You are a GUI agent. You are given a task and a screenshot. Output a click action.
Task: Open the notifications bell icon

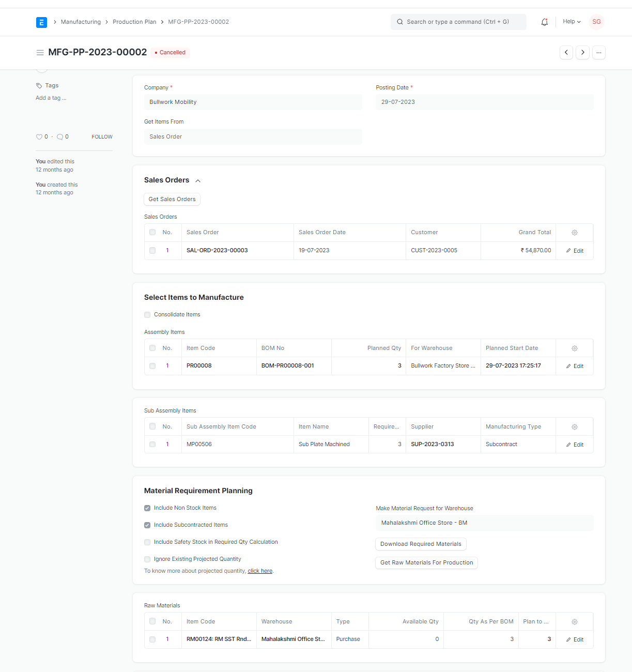pyautogui.click(x=544, y=22)
